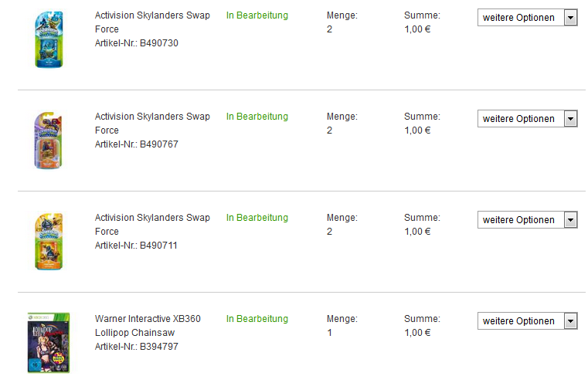Open the Lollipop Chainsaw game cover thumbnail
The image size is (588, 383).
point(49,343)
